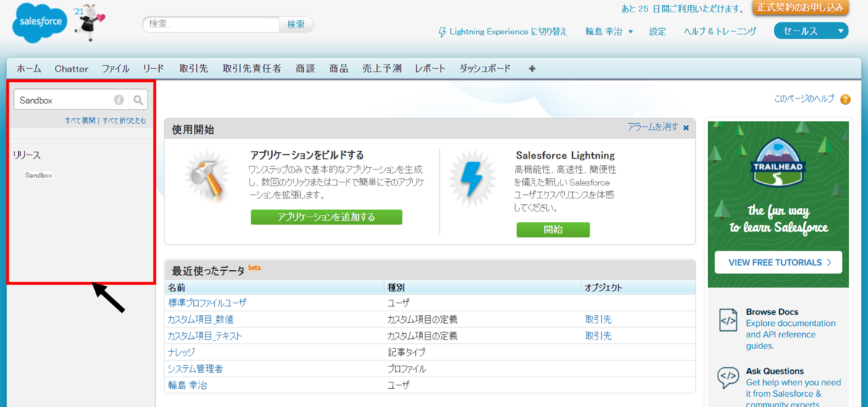Image resolution: width=868 pixels, height=407 pixels.
Task: Click the trial days remaining text
Action: (683, 9)
